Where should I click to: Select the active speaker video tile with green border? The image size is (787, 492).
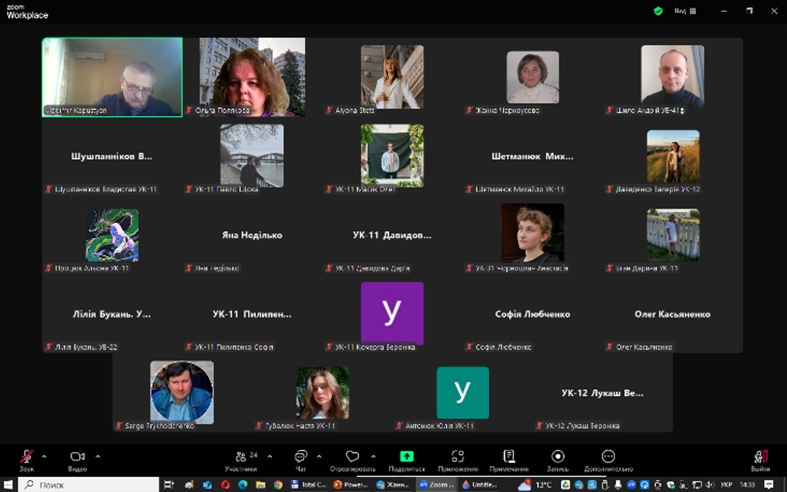point(112,77)
